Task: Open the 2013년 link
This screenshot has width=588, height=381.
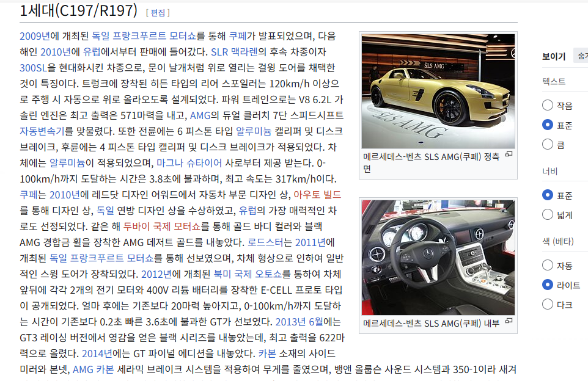Action: coord(290,322)
